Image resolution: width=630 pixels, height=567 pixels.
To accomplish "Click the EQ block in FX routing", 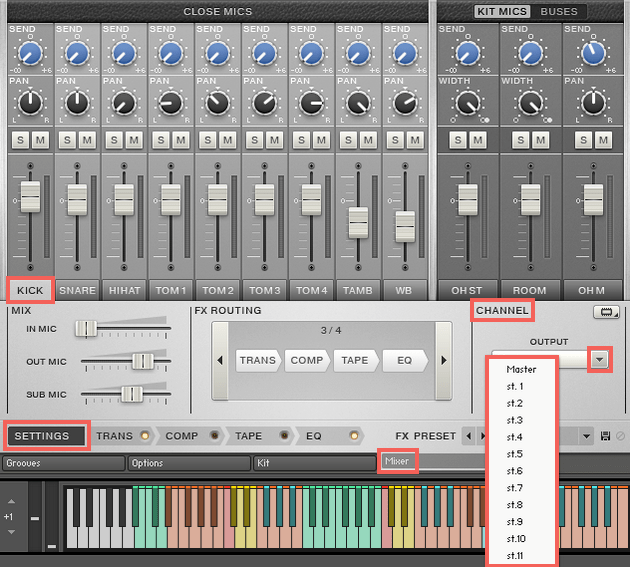I will coord(405,360).
